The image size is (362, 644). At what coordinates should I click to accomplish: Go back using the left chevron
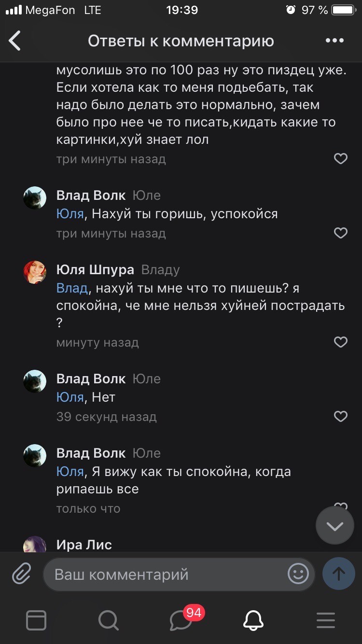tap(14, 41)
